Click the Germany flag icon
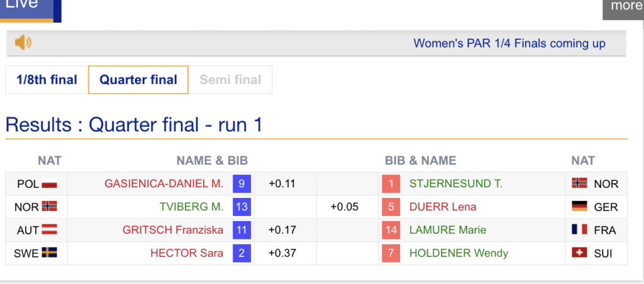Image resolution: width=644 pixels, height=284 pixels. point(579,207)
